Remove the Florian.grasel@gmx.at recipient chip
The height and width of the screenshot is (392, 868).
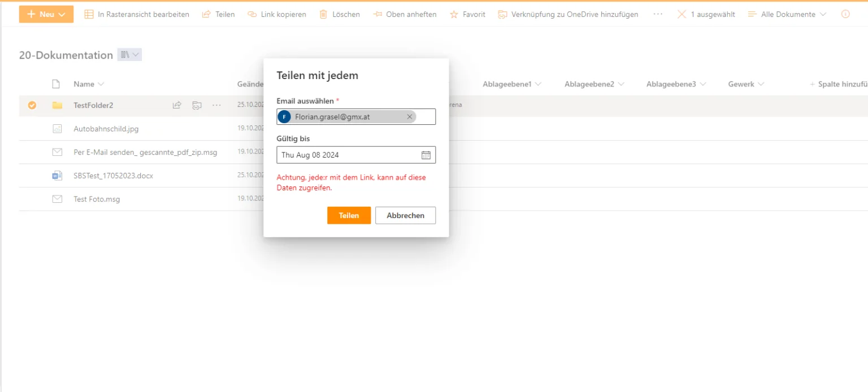[x=410, y=116]
